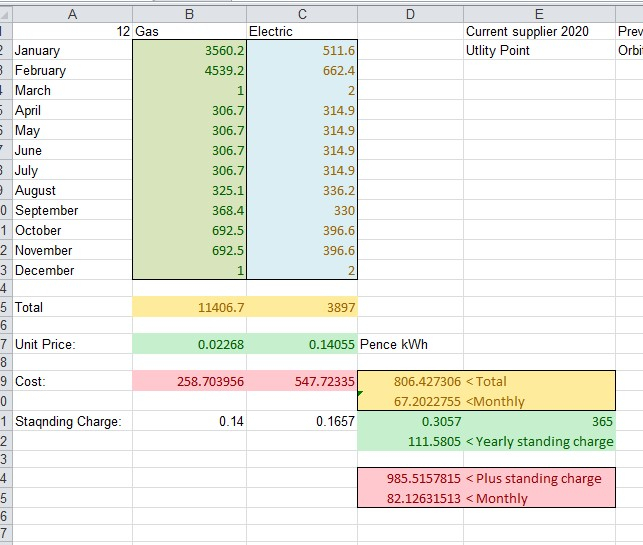The width and height of the screenshot is (643, 545).
Task: Click the Staqnding Charge label cell
Action: pos(68,422)
